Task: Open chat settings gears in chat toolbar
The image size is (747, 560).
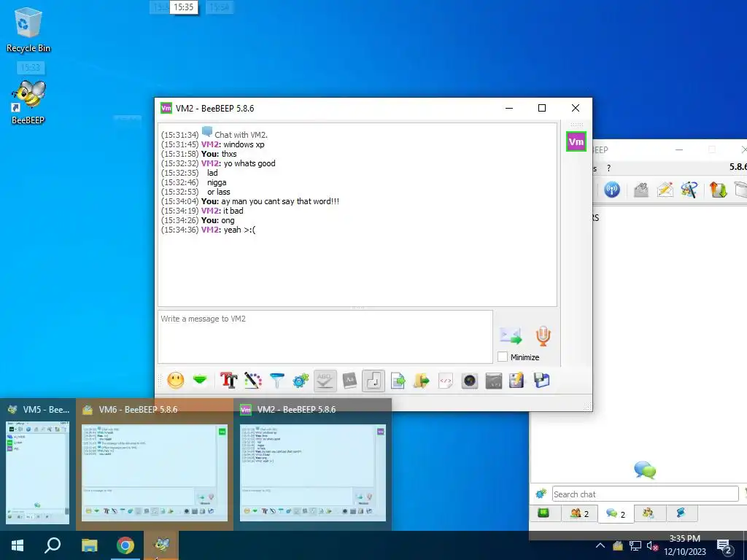Action: (x=301, y=381)
